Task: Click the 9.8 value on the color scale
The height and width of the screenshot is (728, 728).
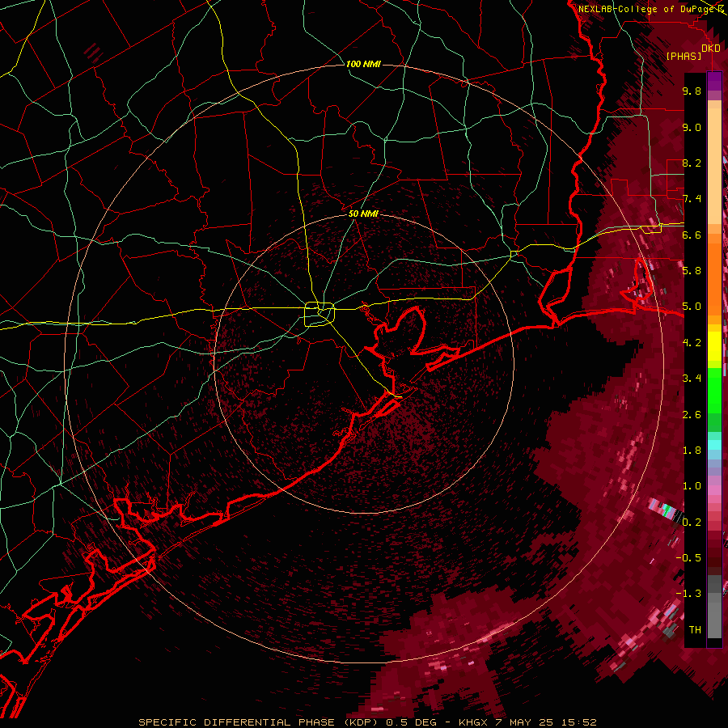Action: pyautogui.click(x=692, y=91)
